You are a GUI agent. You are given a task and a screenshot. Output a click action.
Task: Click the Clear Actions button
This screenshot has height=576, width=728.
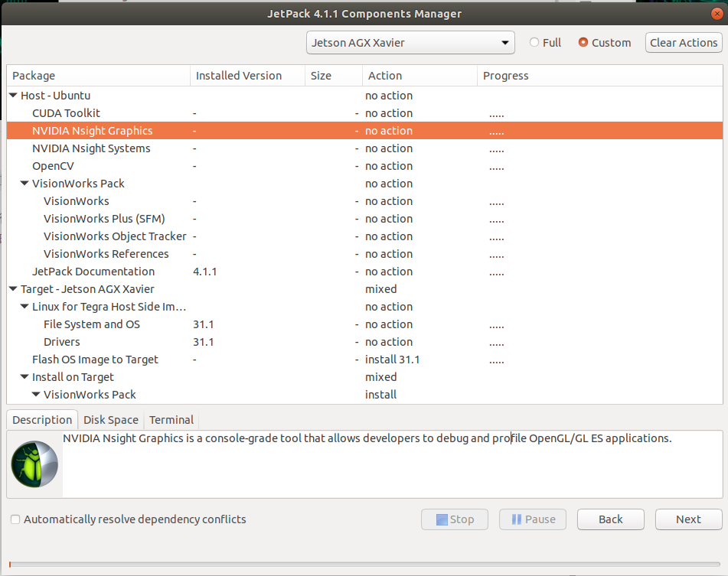tap(684, 43)
